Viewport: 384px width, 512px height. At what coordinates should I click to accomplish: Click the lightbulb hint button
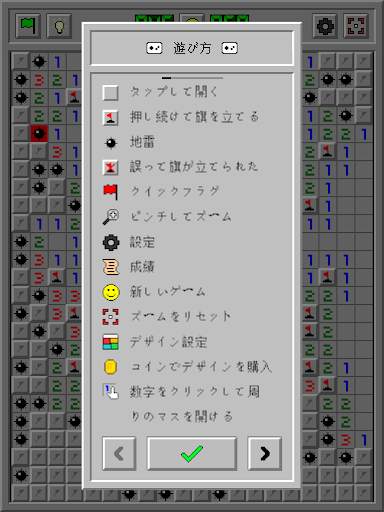click(59, 25)
